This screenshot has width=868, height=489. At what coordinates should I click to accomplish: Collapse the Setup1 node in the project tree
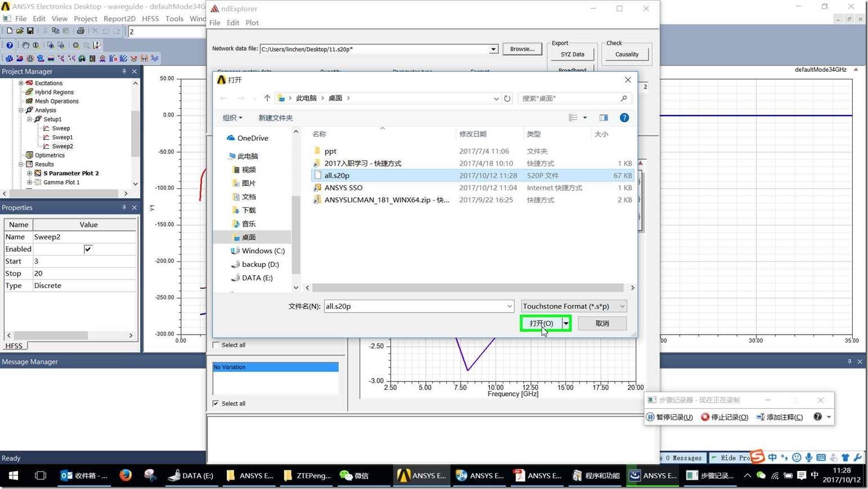point(30,119)
